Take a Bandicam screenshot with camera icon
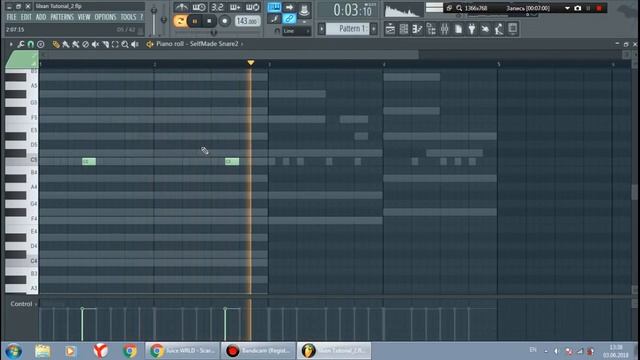This screenshot has height=360, width=640. (578, 8)
